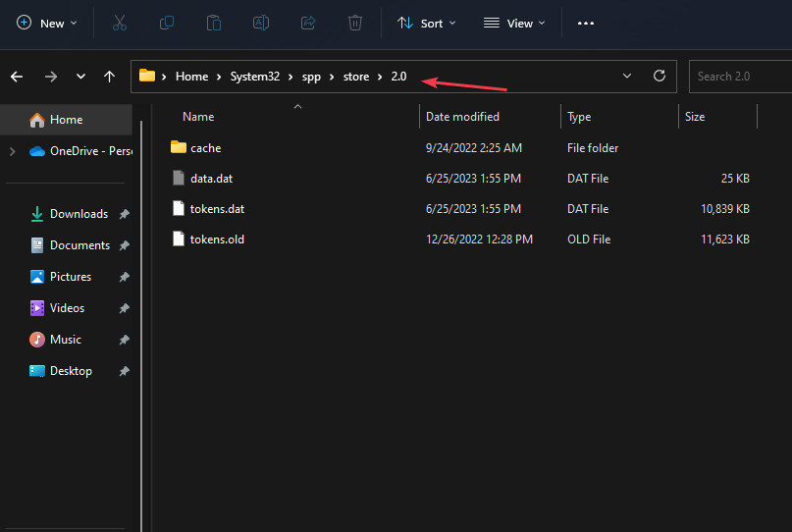792x532 pixels.
Task: Click the pin next to Videos
Action: click(124, 308)
